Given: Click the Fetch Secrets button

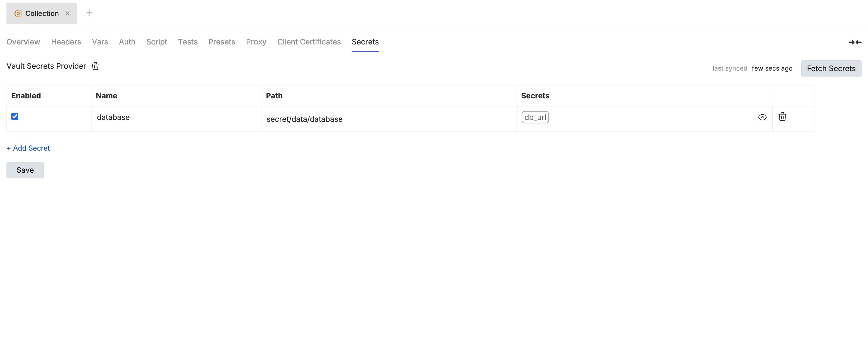Looking at the screenshot, I should pyautogui.click(x=831, y=68).
